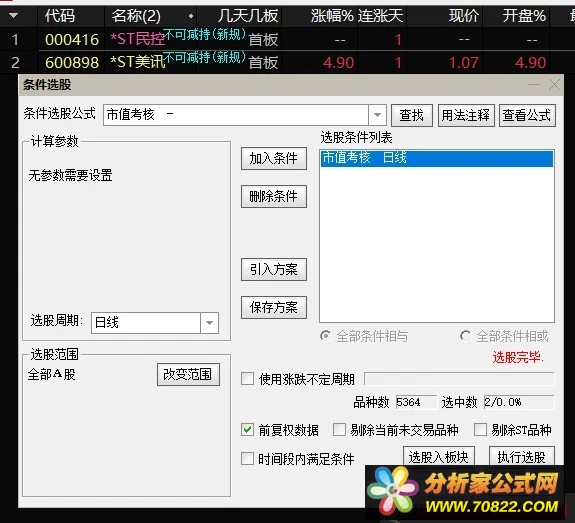Open 用法注释 usage notes
The width and height of the screenshot is (575, 523).
pos(466,116)
